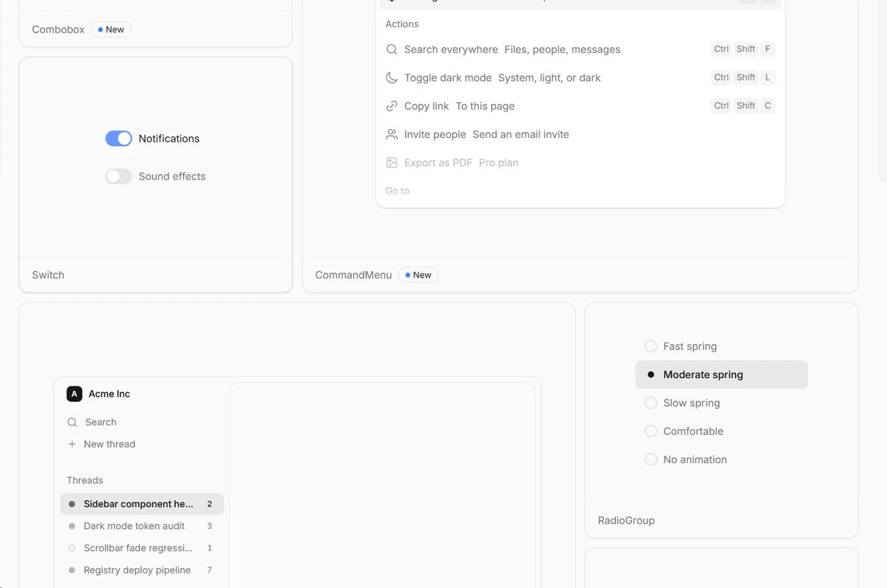
Task: Choose the Slow spring radio option
Action: click(x=721, y=403)
